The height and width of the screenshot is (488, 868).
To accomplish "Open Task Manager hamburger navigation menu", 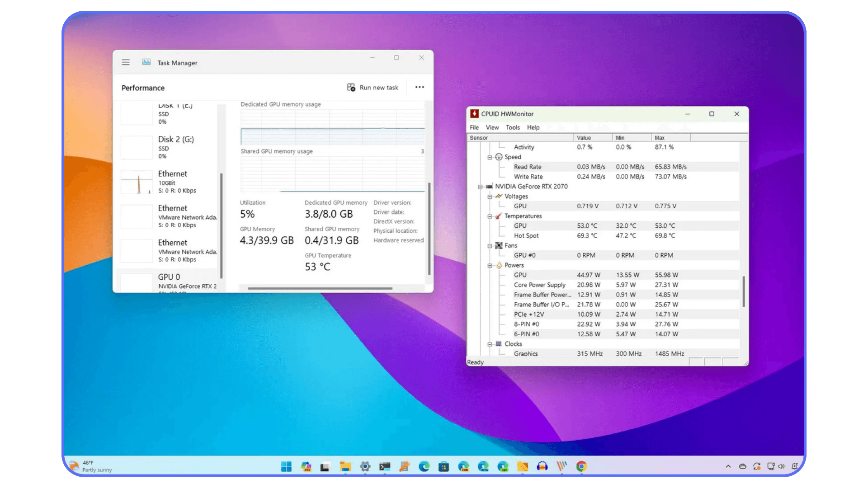I will [x=126, y=62].
